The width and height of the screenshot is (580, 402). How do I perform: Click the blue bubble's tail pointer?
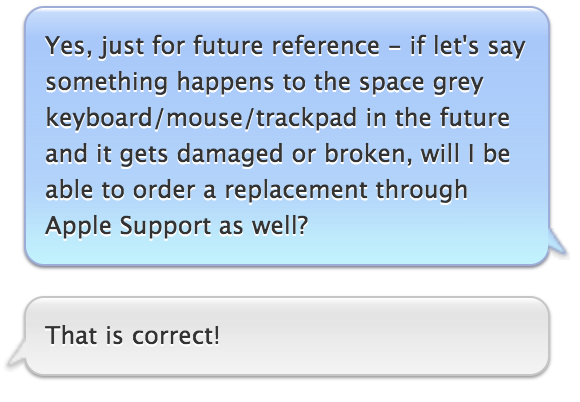coord(558,241)
